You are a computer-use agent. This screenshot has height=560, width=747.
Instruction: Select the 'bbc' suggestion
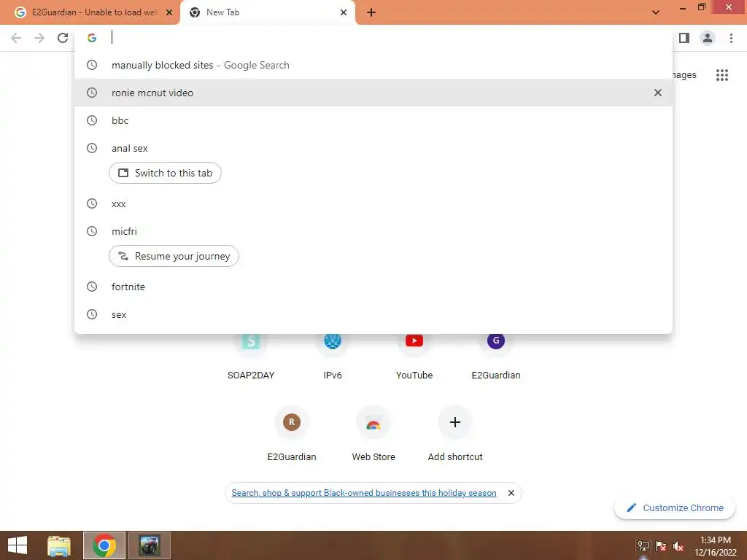tap(373, 120)
